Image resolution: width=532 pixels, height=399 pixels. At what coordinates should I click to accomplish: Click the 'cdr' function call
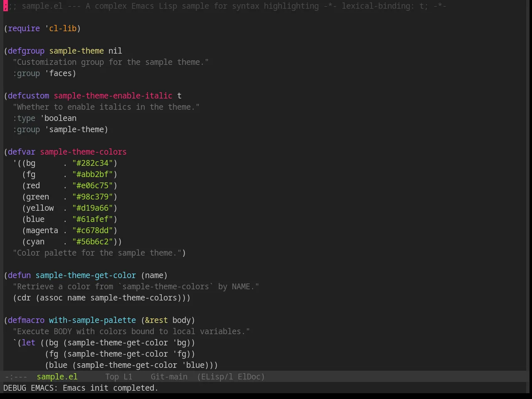(x=24, y=298)
